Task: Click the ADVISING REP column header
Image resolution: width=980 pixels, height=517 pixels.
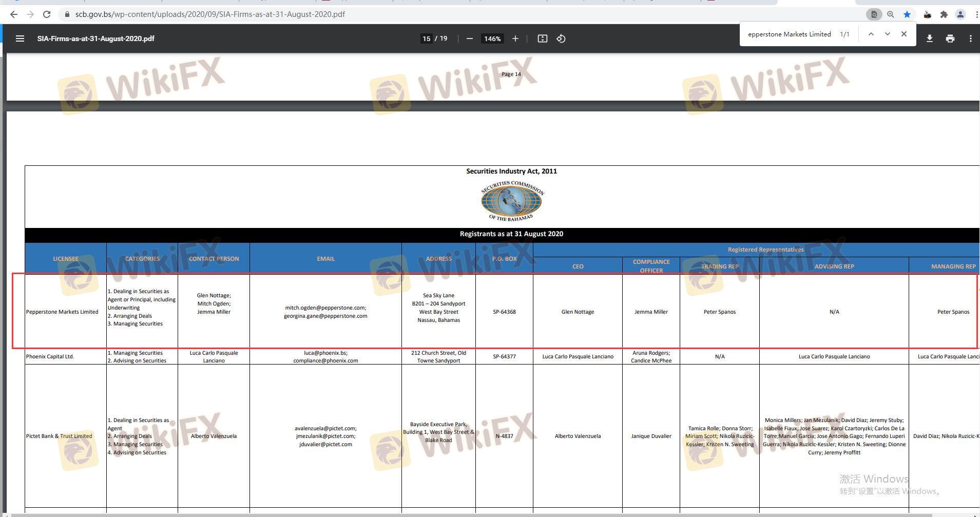Action: [x=834, y=266]
